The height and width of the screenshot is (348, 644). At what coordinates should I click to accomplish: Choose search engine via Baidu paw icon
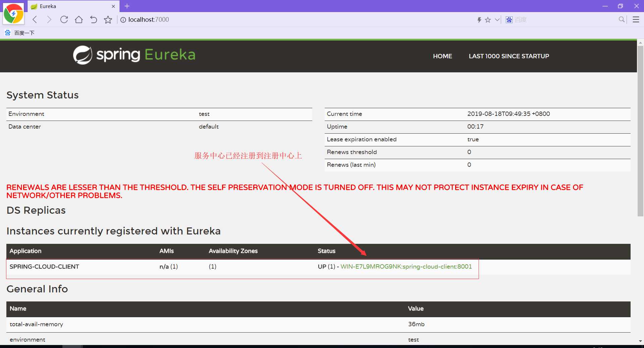(x=509, y=20)
